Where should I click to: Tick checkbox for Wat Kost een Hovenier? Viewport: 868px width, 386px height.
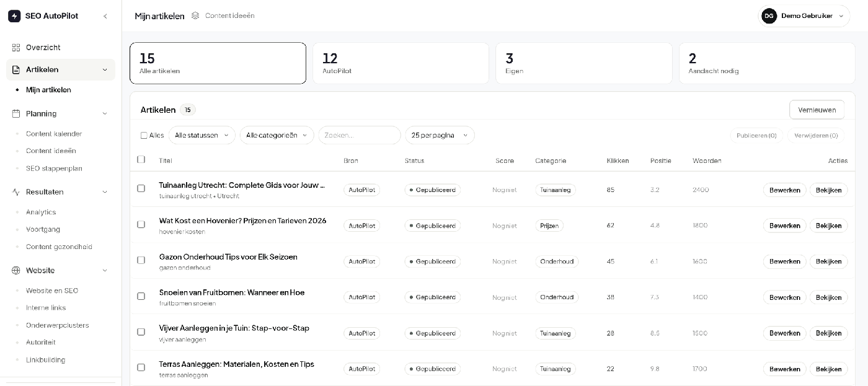point(141,224)
